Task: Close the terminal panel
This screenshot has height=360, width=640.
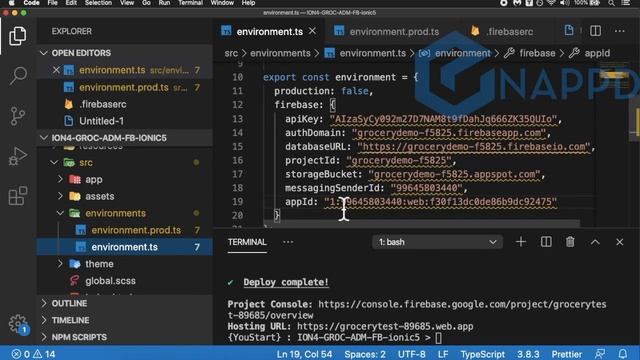Action: tap(620, 242)
